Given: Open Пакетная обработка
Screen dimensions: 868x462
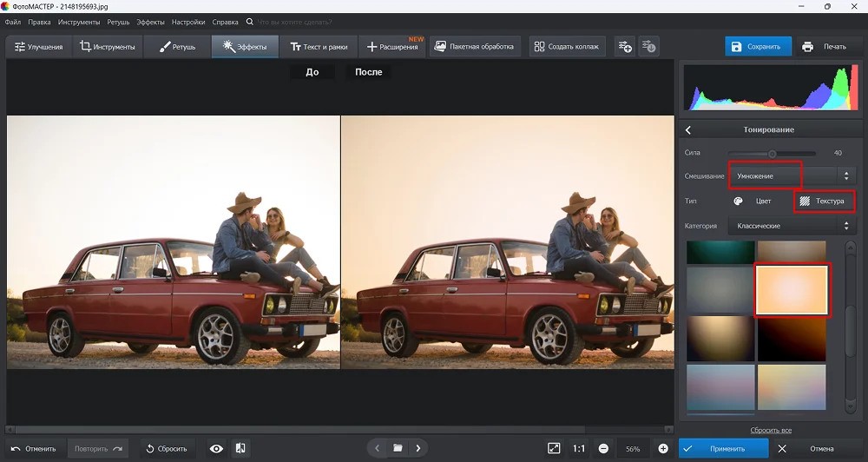Looking at the screenshot, I should click(x=475, y=47).
